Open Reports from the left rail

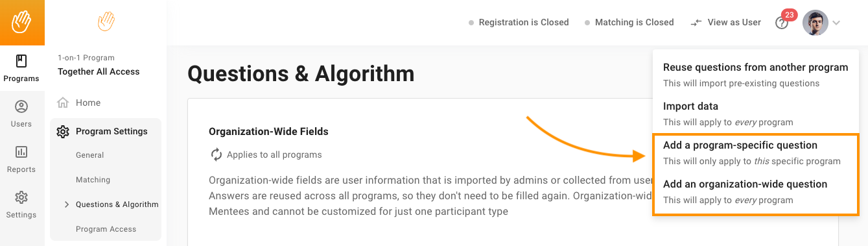click(21, 160)
